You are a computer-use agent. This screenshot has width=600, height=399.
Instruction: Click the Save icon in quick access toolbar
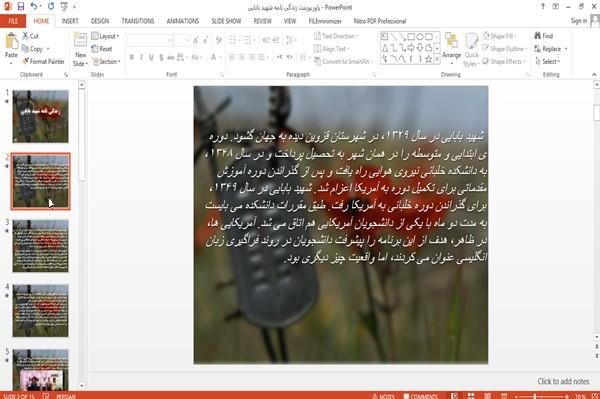pyautogui.click(x=21, y=7)
